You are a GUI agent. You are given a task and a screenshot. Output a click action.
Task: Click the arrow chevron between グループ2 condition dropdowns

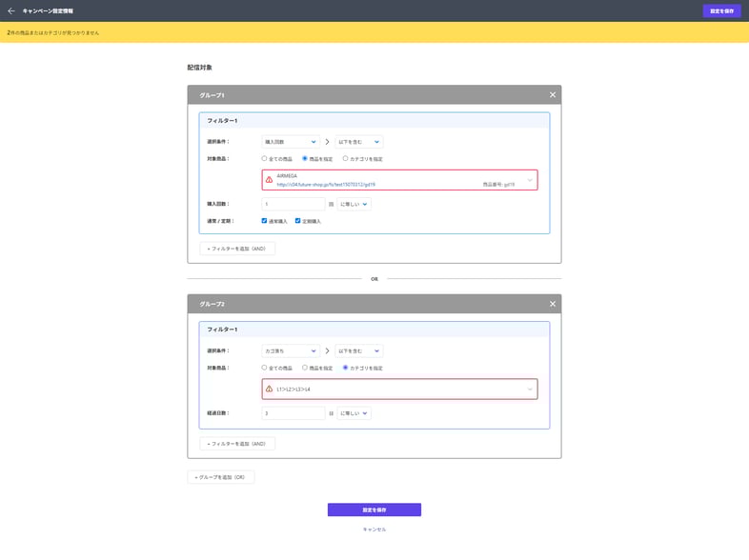(327, 350)
